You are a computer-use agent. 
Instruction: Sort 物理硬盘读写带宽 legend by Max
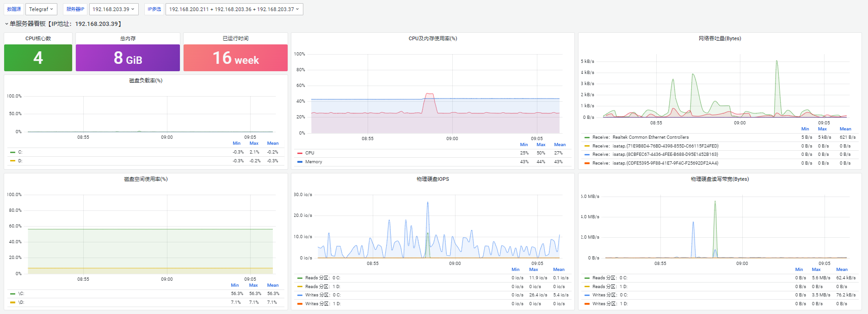point(816,270)
